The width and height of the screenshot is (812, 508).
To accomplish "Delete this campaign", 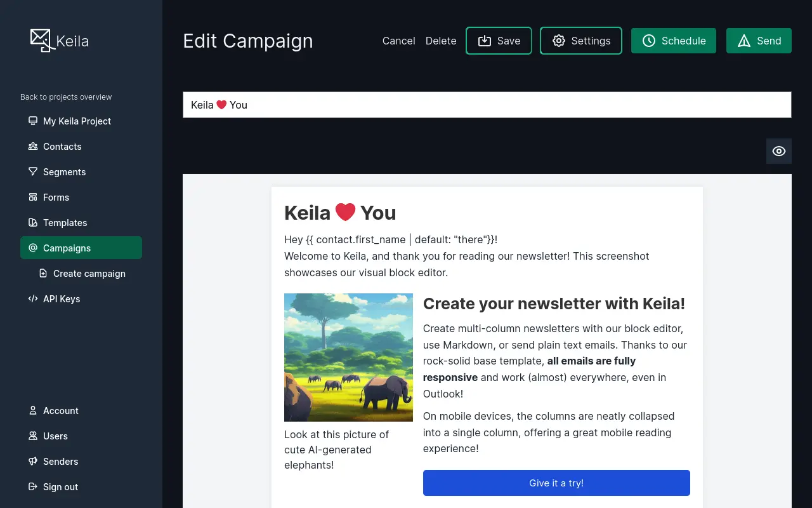I will point(441,41).
